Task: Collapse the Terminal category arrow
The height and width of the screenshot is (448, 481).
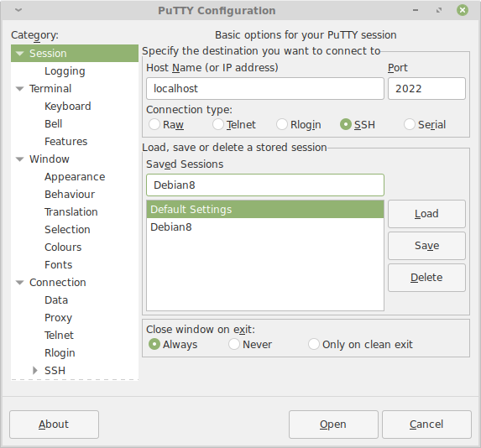Action: (19, 89)
